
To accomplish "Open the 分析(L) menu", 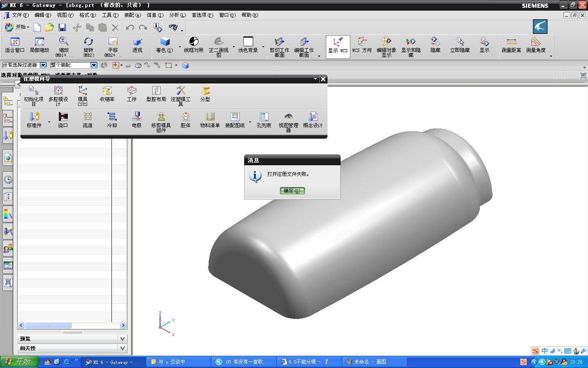I will pyautogui.click(x=177, y=15).
